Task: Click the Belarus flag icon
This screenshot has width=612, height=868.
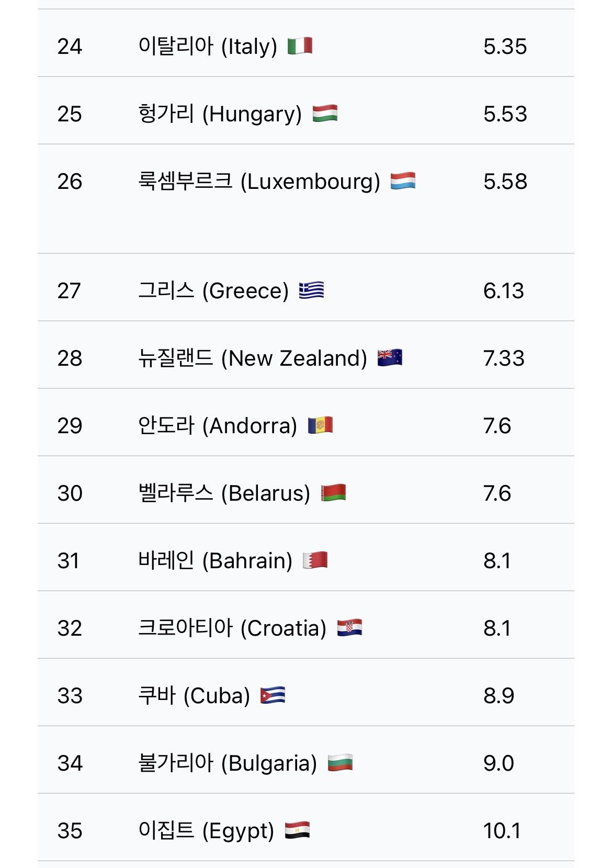Action: click(x=333, y=493)
